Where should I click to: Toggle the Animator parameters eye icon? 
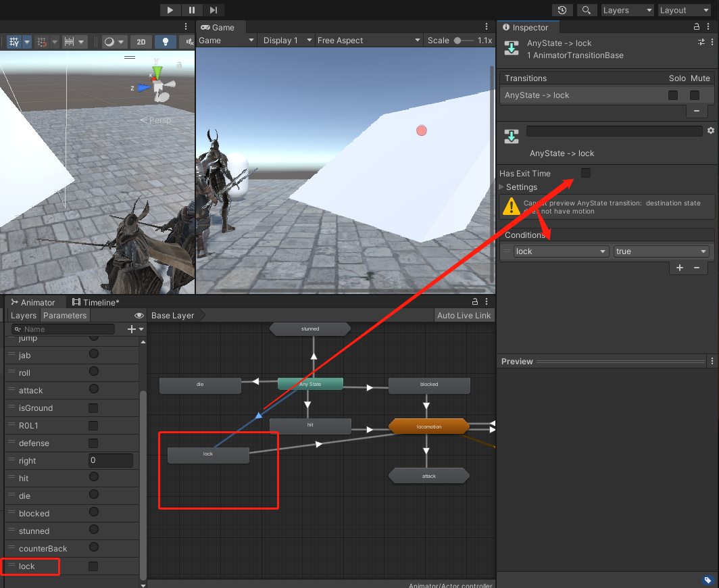(139, 316)
